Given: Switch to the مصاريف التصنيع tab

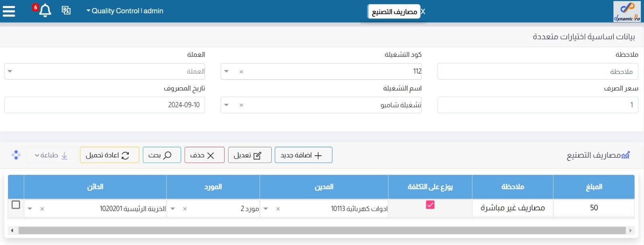Looking at the screenshot, I should click(394, 12).
